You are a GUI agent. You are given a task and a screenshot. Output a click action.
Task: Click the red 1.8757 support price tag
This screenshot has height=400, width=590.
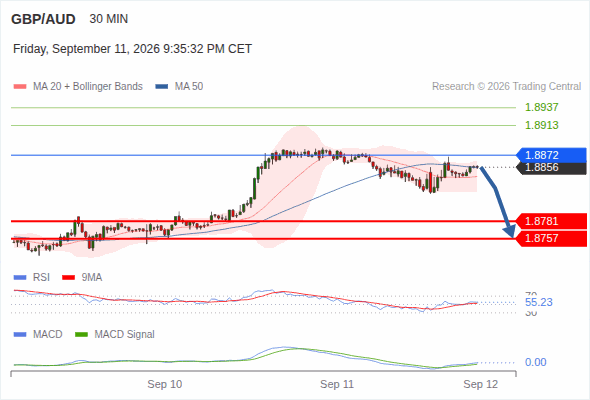(x=551, y=239)
